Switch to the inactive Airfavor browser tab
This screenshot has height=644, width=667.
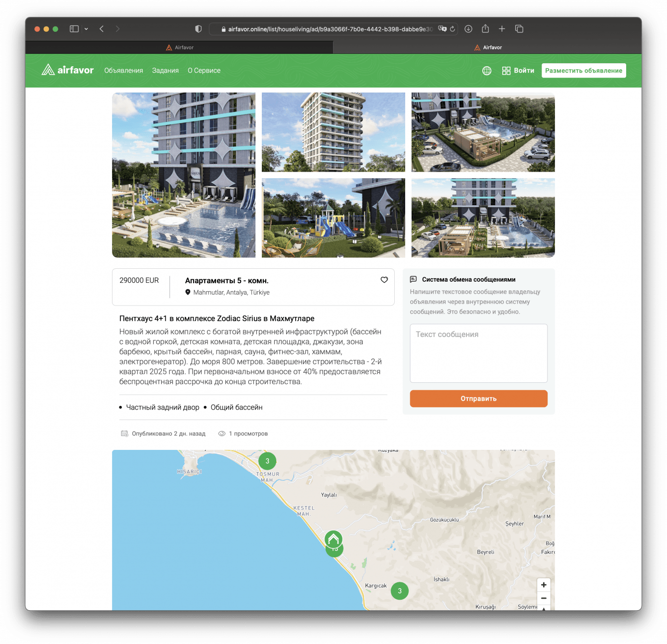point(179,47)
